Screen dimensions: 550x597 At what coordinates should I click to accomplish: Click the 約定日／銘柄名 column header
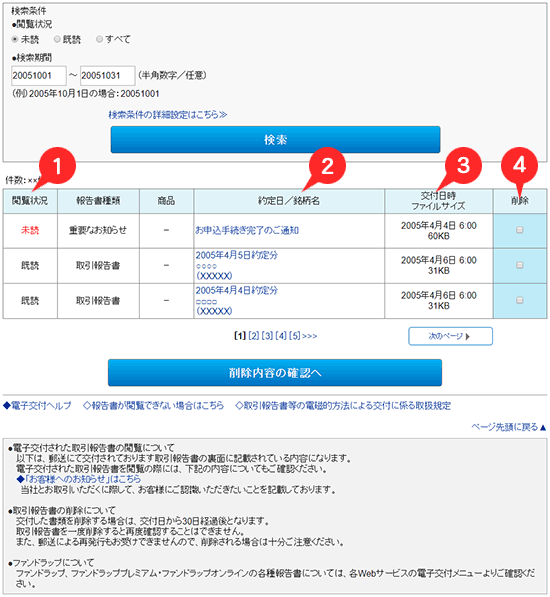click(x=289, y=201)
